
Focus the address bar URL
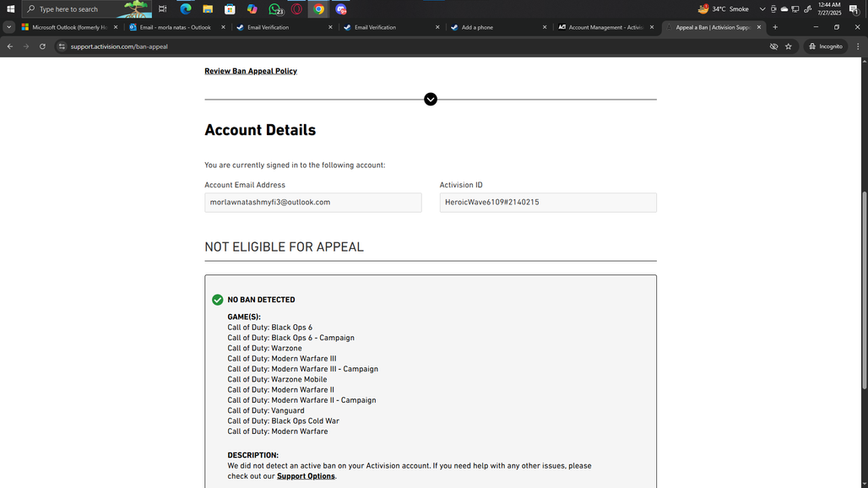[x=119, y=46]
